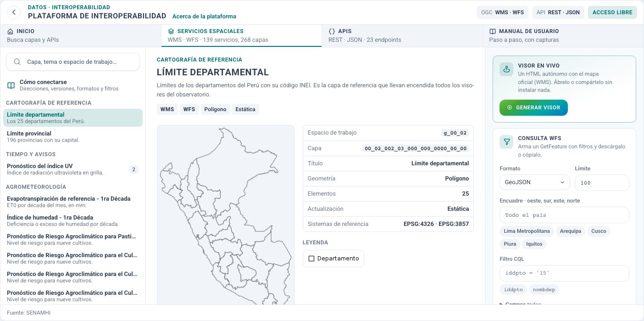Open the APIs tab
The height and width of the screenshot is (321, 644).
[x=402, y=35]
